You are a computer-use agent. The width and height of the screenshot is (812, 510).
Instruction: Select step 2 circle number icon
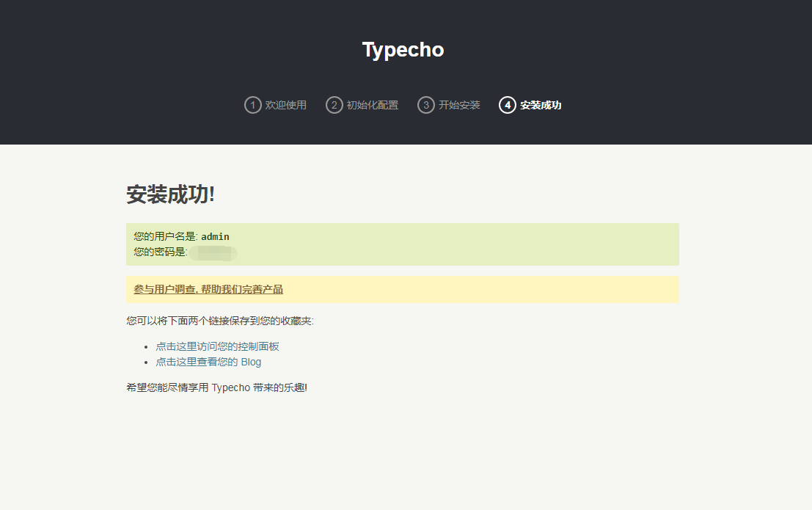pyautogui.click(x=334, y=105)
